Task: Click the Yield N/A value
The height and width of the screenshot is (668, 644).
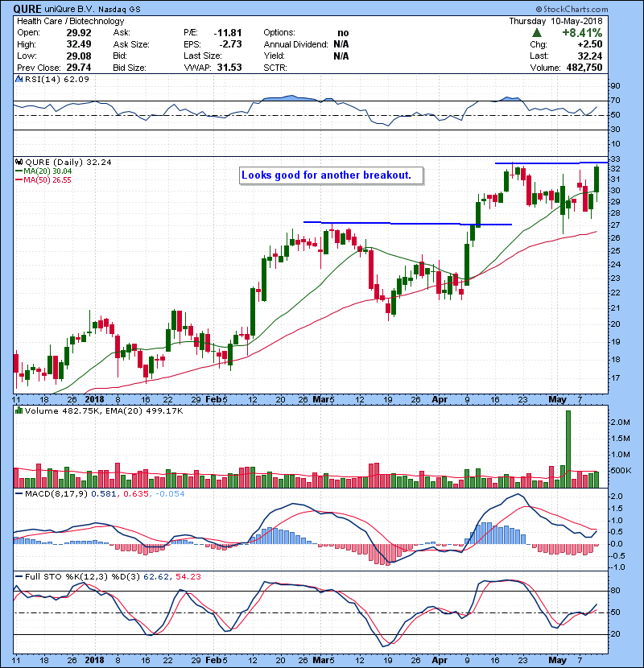Action: 341,56
